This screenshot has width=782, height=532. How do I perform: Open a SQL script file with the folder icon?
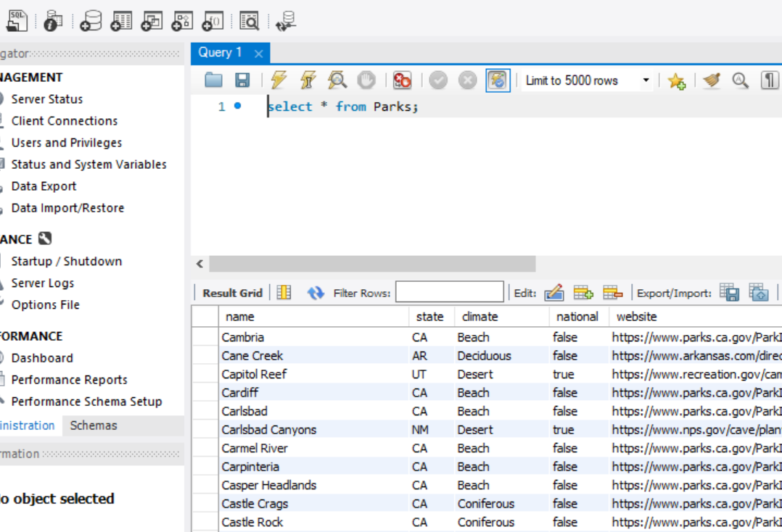213,80
